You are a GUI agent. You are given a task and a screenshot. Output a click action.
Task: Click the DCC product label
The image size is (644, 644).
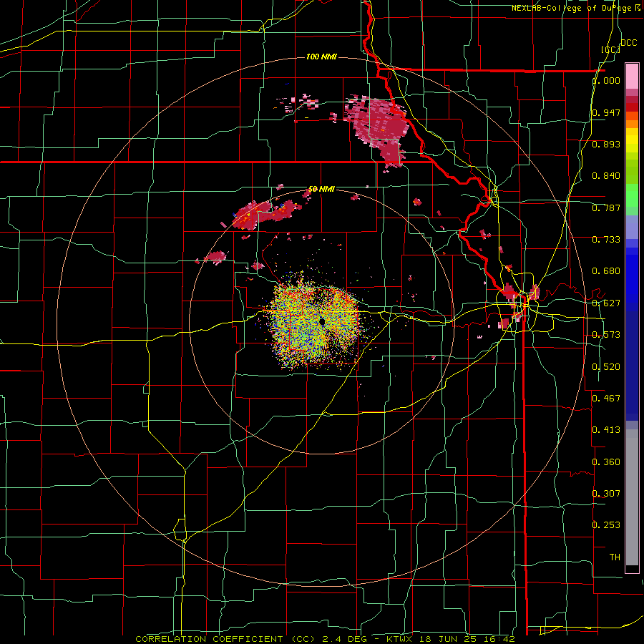tap(629, 43)
